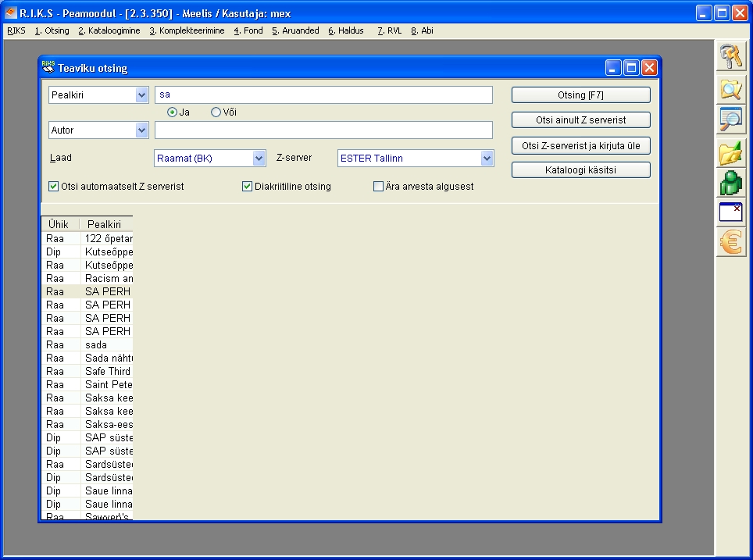The height and width of the screenshot is (560, 753).
Task: Select the 'Või' radio button
Action: (216, 112)
